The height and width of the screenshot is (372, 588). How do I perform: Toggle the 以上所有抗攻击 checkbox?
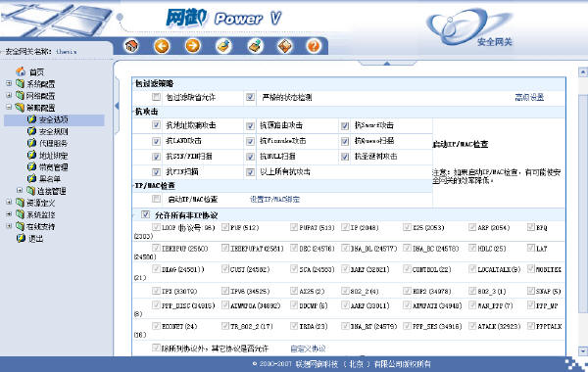point(250,172)
